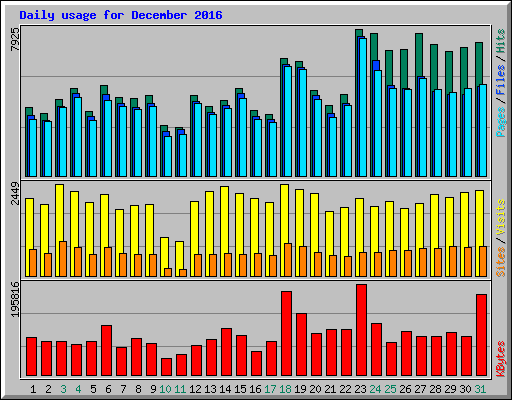Click day label 22 on x-axis
The height and width of the screenshot is (400, 512).
pyautogui.click(x=345, y=389)
